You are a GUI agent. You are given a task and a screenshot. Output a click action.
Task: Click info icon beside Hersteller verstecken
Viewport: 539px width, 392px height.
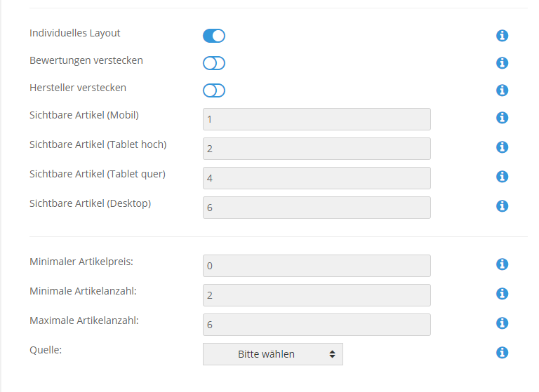coord(502,90)
